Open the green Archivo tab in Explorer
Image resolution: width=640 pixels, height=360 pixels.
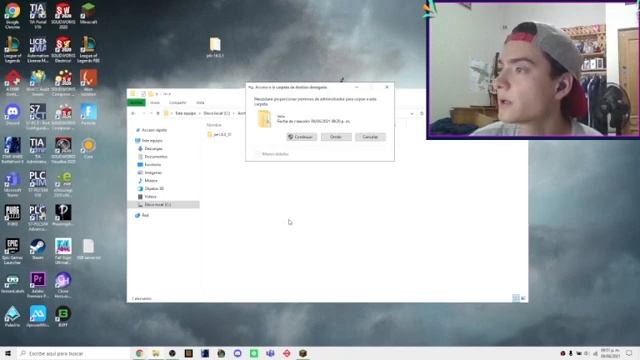pos(136,102)
